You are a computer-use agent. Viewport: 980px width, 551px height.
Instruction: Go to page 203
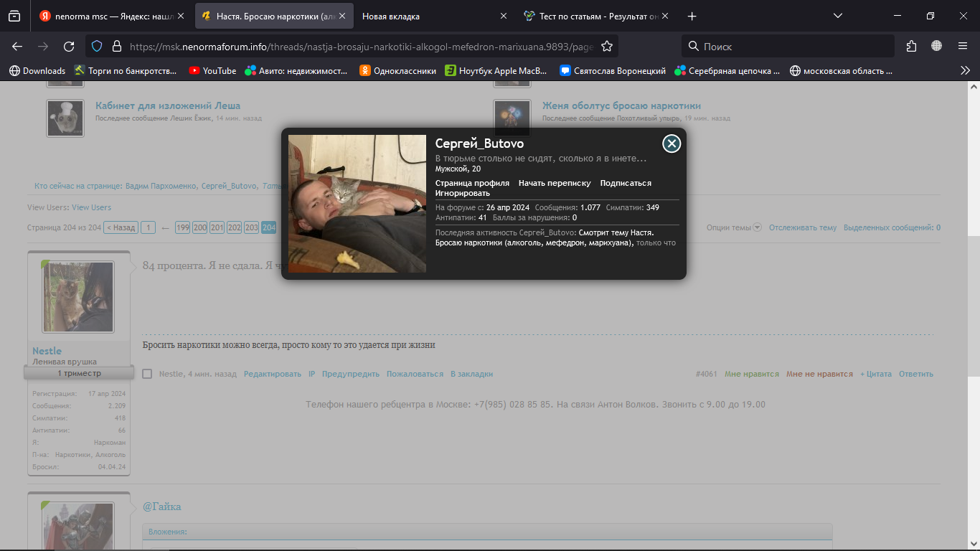click(251, 227)
